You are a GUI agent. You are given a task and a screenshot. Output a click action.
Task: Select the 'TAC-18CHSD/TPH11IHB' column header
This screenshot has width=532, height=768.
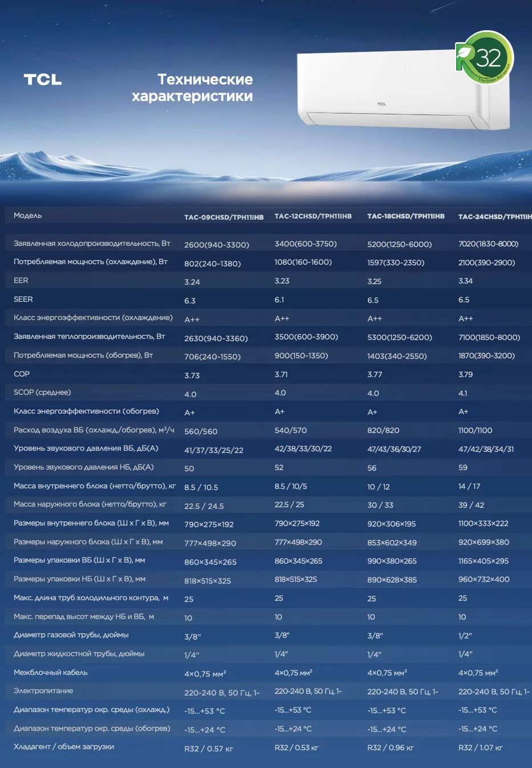tap(406, 216)
